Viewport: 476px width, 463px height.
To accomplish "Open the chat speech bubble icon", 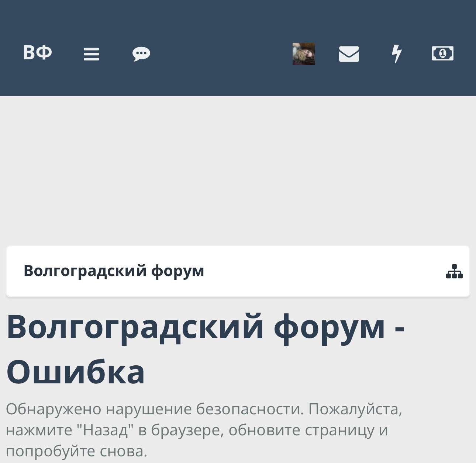I will click(x=141, y=54).
